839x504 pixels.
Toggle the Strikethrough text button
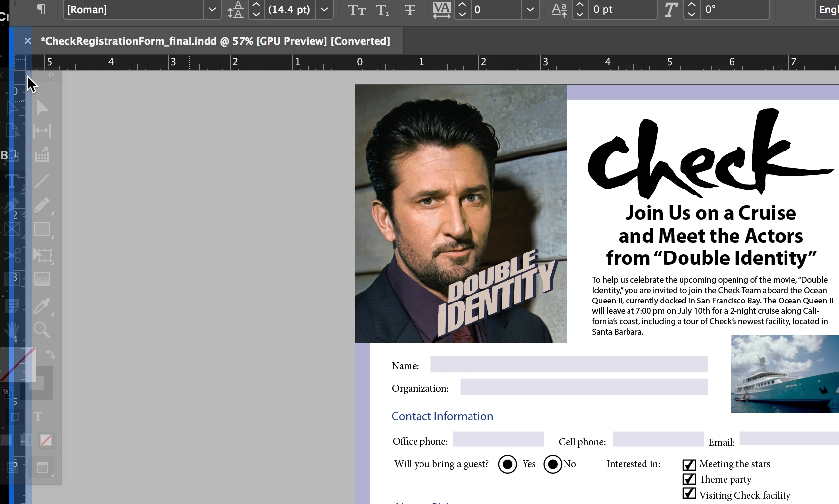[x=410, y=10]
